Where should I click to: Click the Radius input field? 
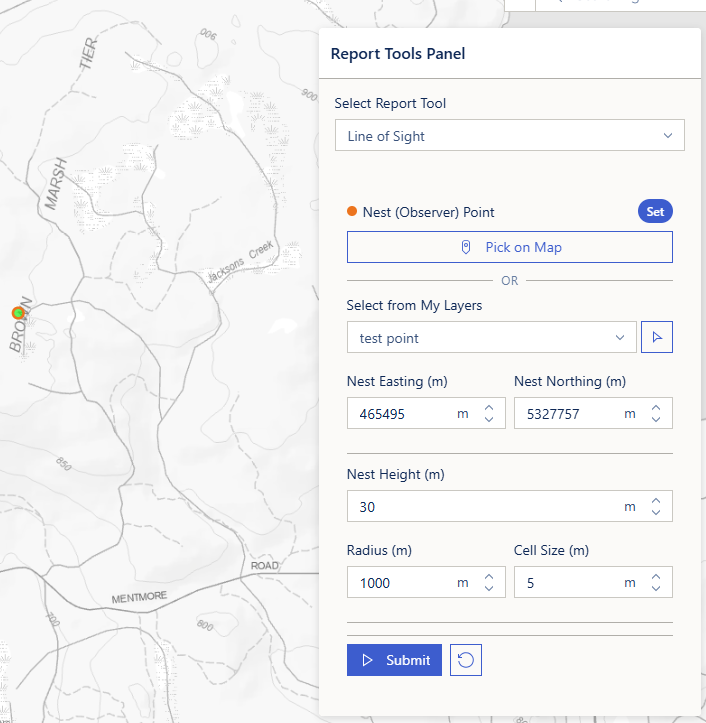426,582
